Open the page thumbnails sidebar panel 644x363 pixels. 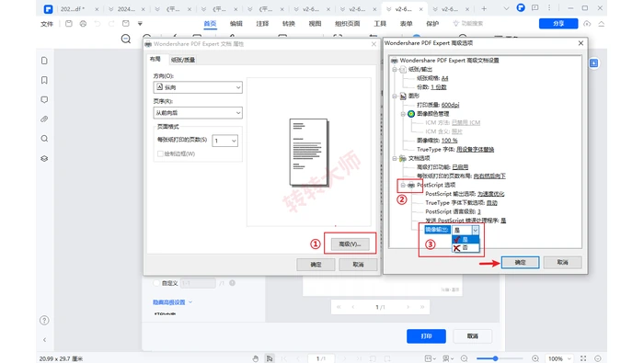[44, 61]
